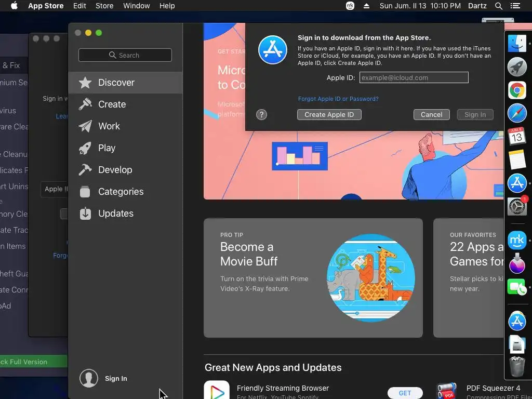This screenshot has height=399, width=532.
Task: Click the help question mark in sign-in dialog
Action: coord(262,115)
